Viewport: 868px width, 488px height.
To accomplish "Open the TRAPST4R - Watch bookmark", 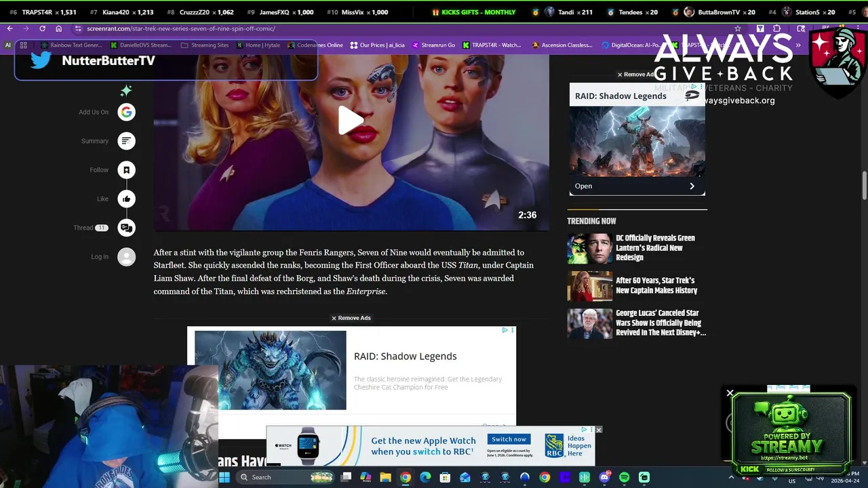I will tap(492, 45).
